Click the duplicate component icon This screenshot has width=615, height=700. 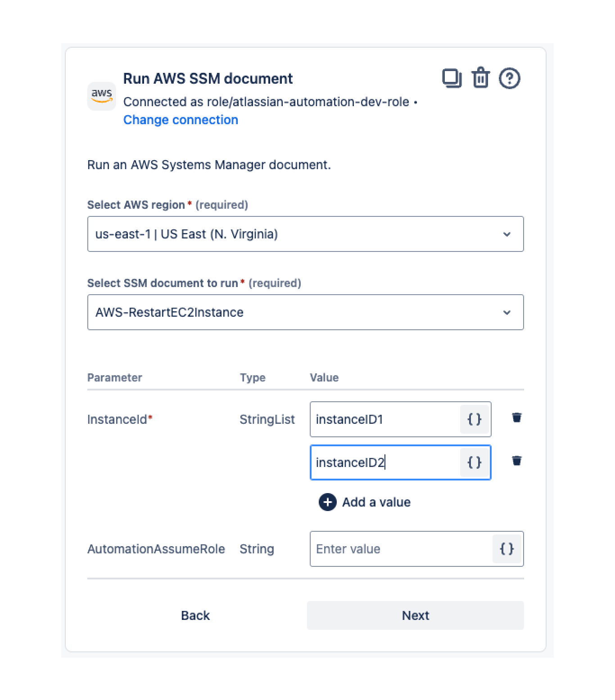coord(452,78)
